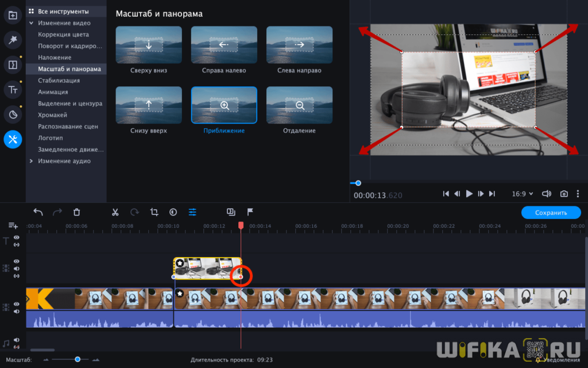Open the add track menu icon
The width and height of the screenshot is (588, 368).
click(13, 226)
